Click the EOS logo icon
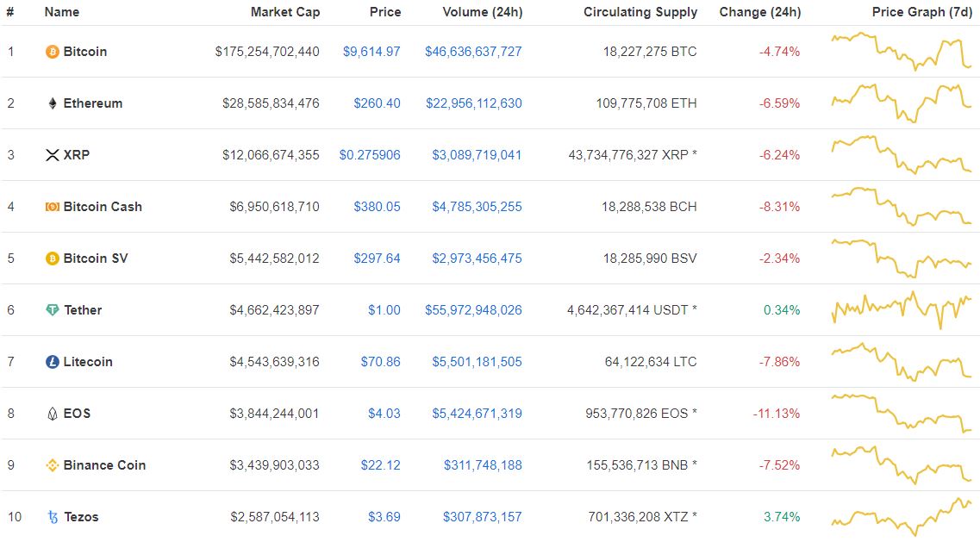 click(53, 414)
